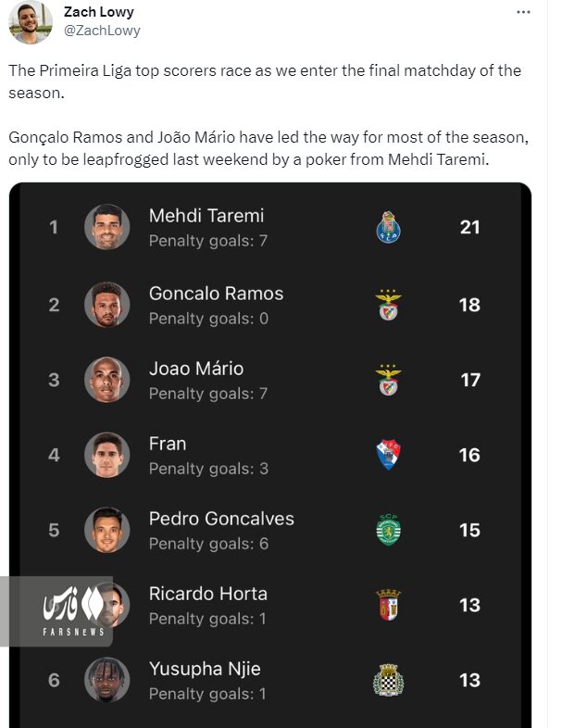Click Joao Mário's player photo
This screenshot has height=728, width=562.
click(106, 379)
